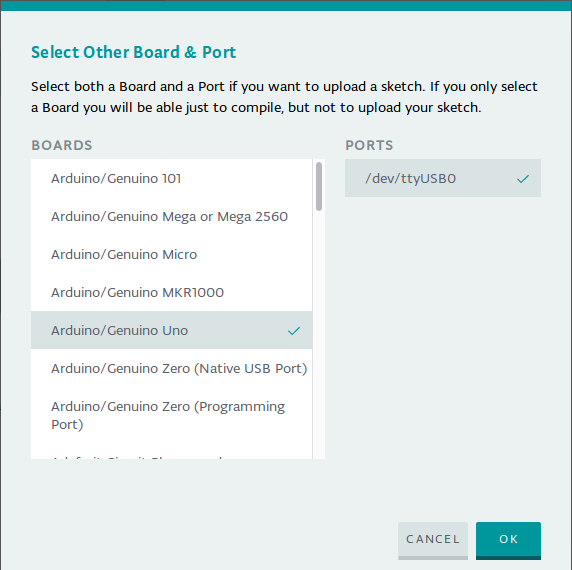Click the partially visible board at list bottom
Screen dimensions: 572x570
click(x=171, y=455)
